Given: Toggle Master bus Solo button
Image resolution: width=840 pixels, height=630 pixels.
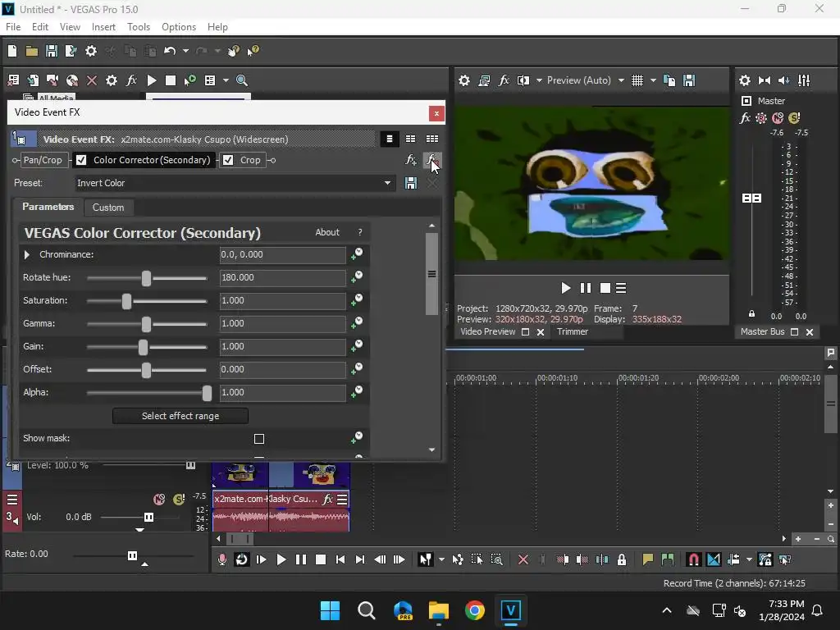Looking at the screenshot, I should pyautogui.click(x=794, y=118).
